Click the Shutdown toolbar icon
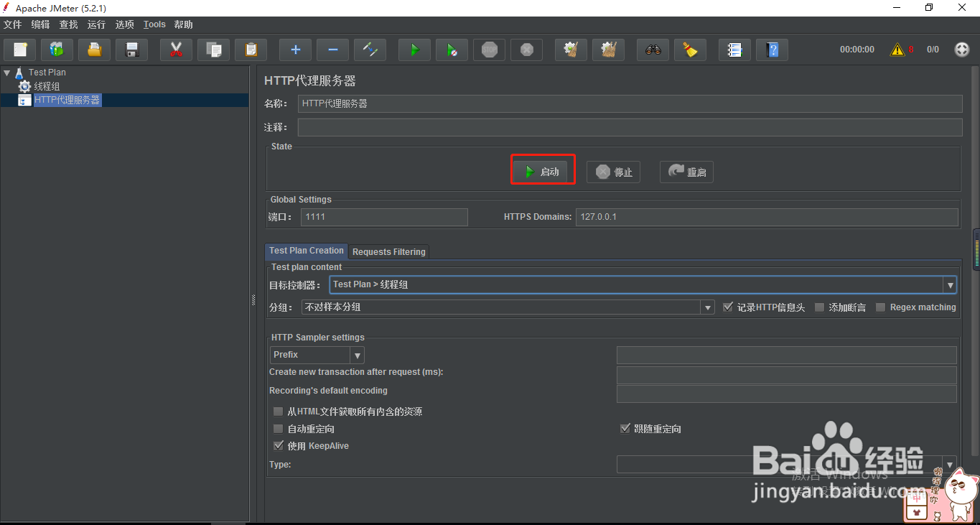Screen dimensions: 980x525 coord(526,50)
